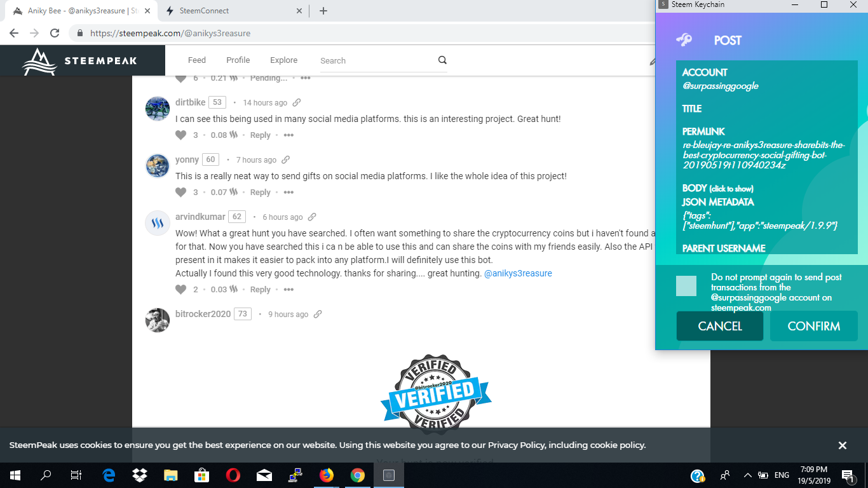
Task: Click the 0.03 payout on arvindkumar's comment
Action: coord(224,289)
